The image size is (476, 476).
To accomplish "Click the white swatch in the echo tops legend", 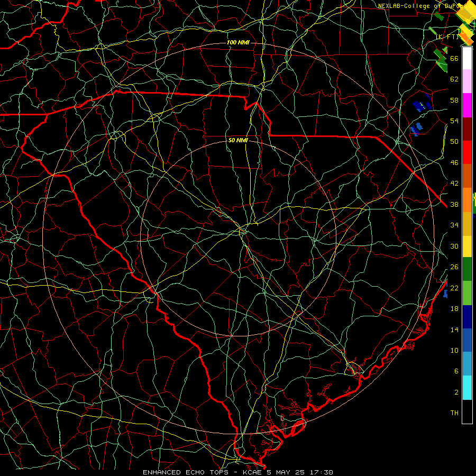I will [x=467, y=58].
